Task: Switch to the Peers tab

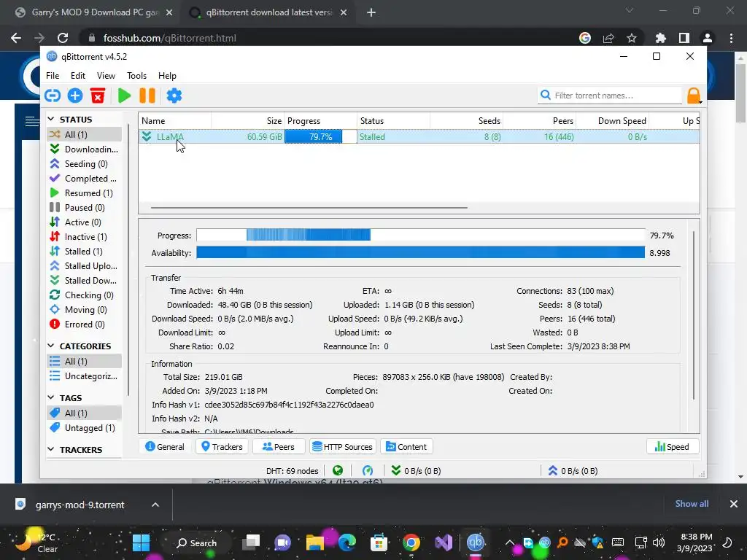Action: [279, 447]
